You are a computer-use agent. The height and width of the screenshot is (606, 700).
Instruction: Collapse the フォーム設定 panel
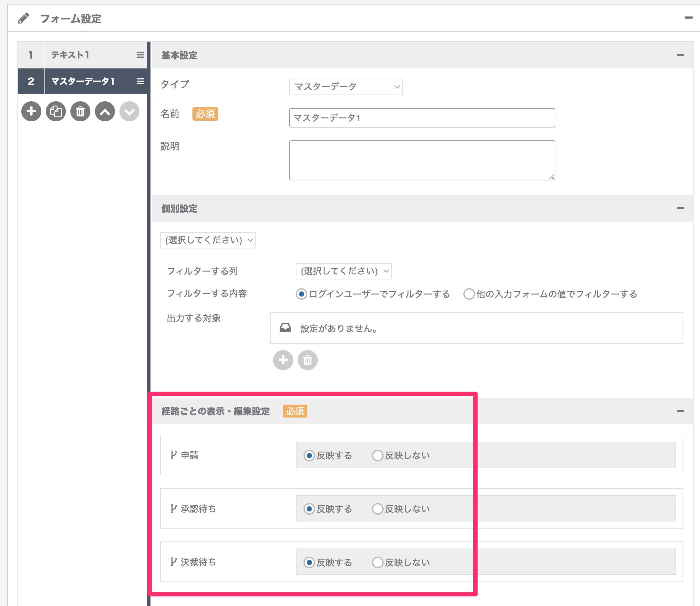[x=688, y=17]
